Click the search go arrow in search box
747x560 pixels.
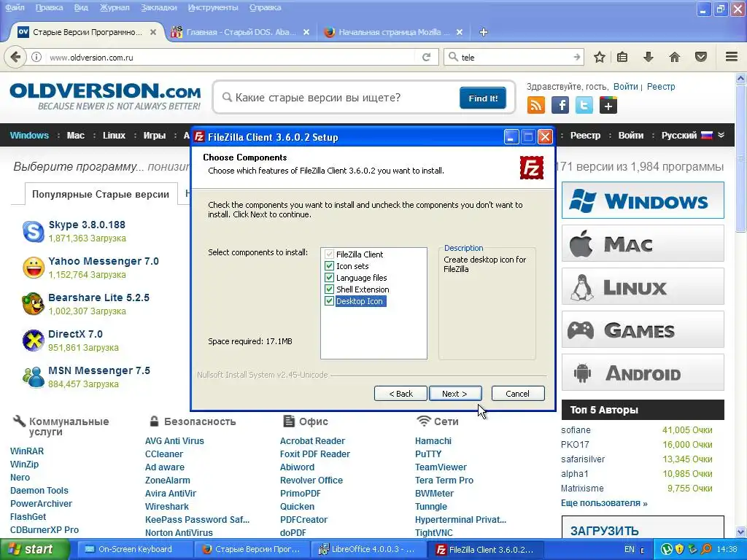coord(577,57)
